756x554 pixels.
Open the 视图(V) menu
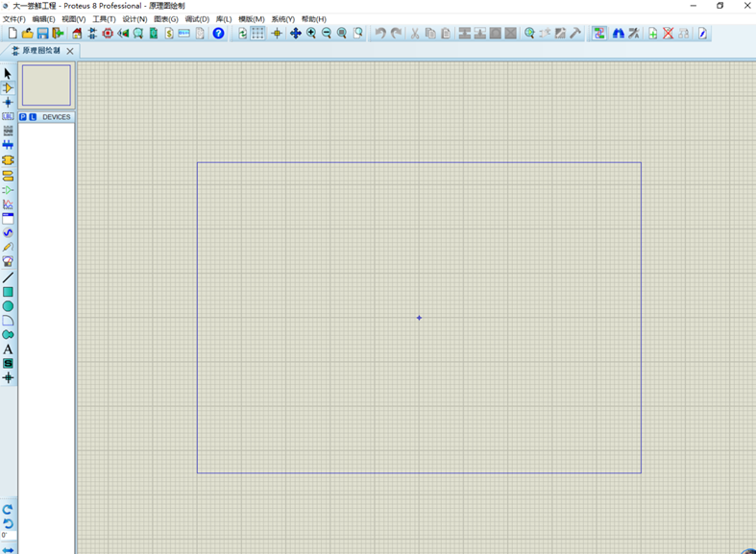(x=74, y=19)
